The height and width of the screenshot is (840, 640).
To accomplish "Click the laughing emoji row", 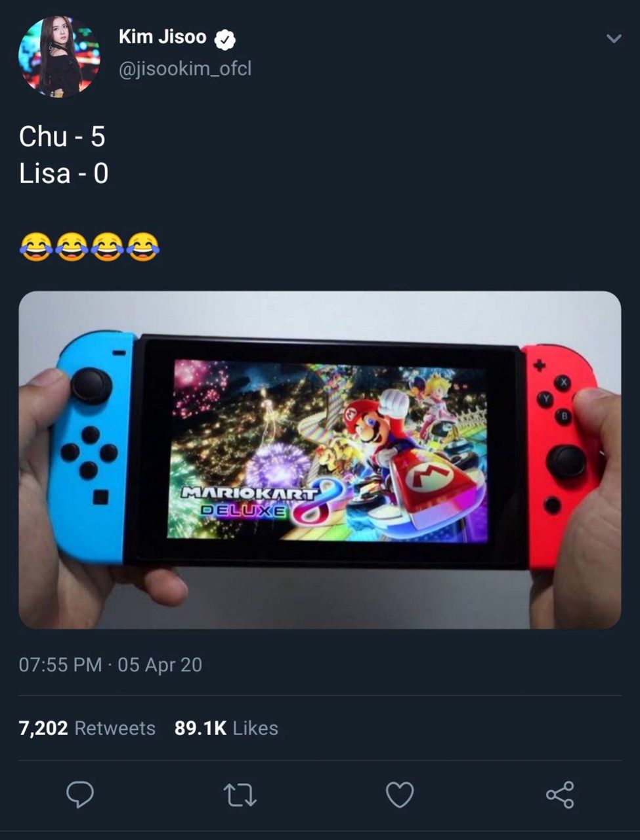I will click(x=89, y=247).
